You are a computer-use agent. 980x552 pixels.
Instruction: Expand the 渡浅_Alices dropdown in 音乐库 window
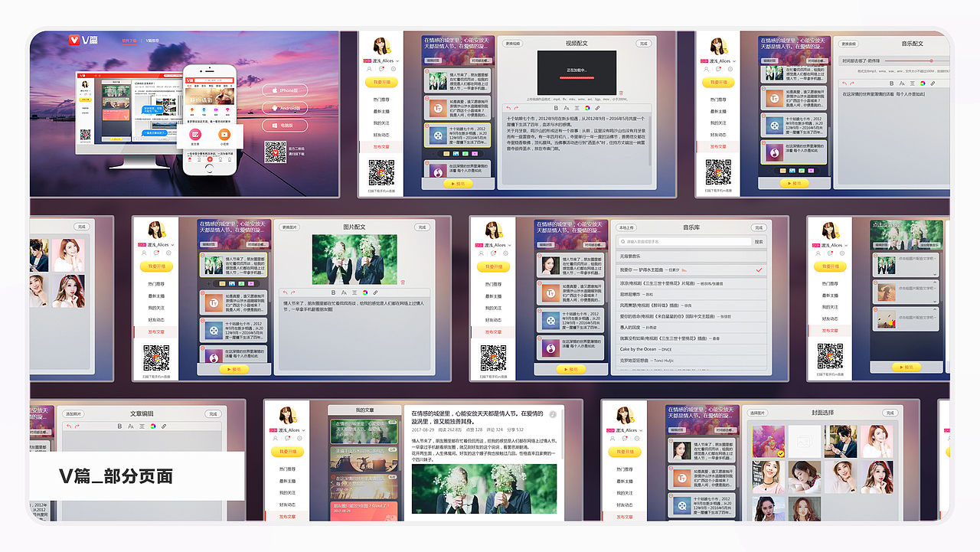[x=509, y=245]
